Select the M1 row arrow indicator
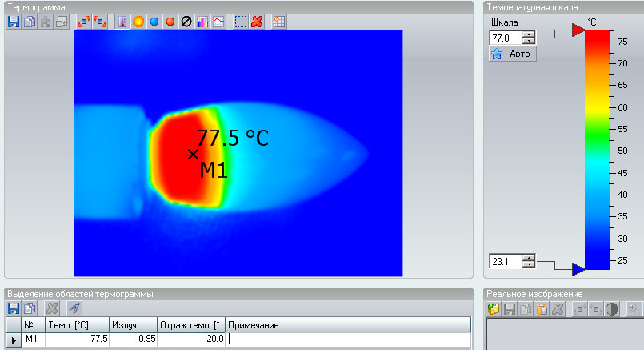The height and width of the screenshot is (350, 644). (13, 340)
